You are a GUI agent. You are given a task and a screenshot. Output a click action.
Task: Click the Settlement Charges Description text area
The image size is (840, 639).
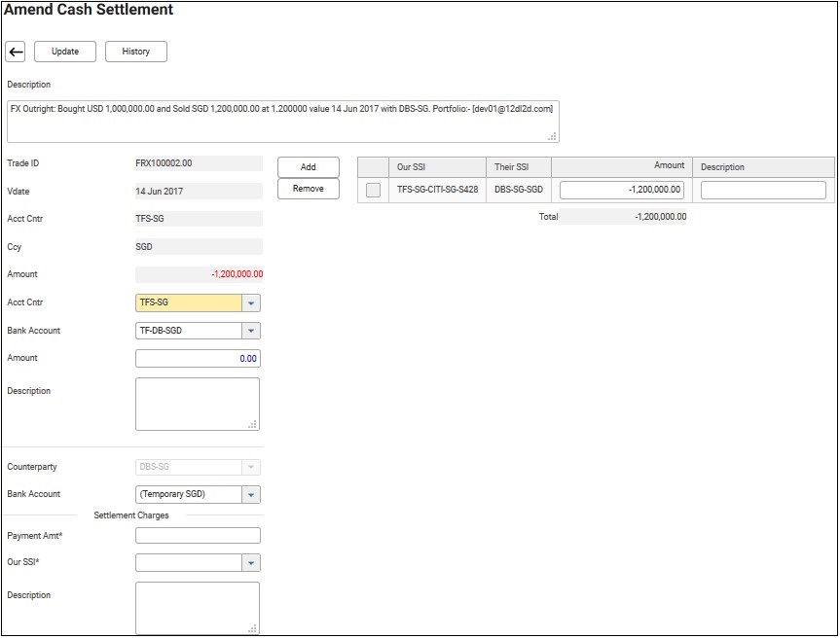tap(198, 608)
